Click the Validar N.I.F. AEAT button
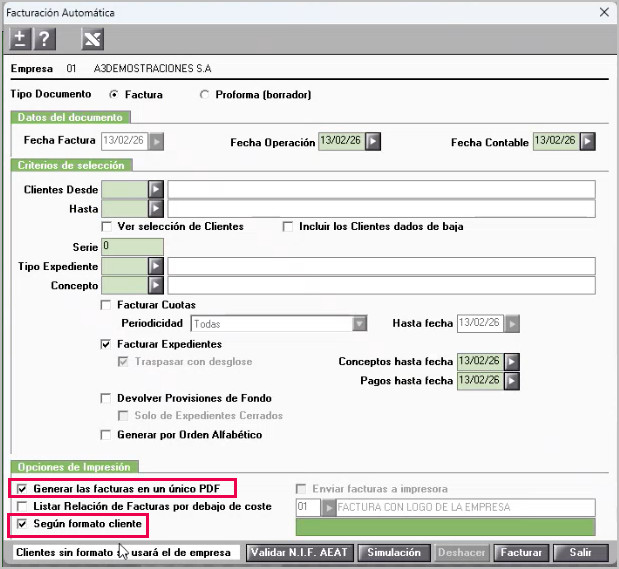Image resolution: width=619 pixels, height=569 pixels. pyautogui.click(x=300, y=552)
